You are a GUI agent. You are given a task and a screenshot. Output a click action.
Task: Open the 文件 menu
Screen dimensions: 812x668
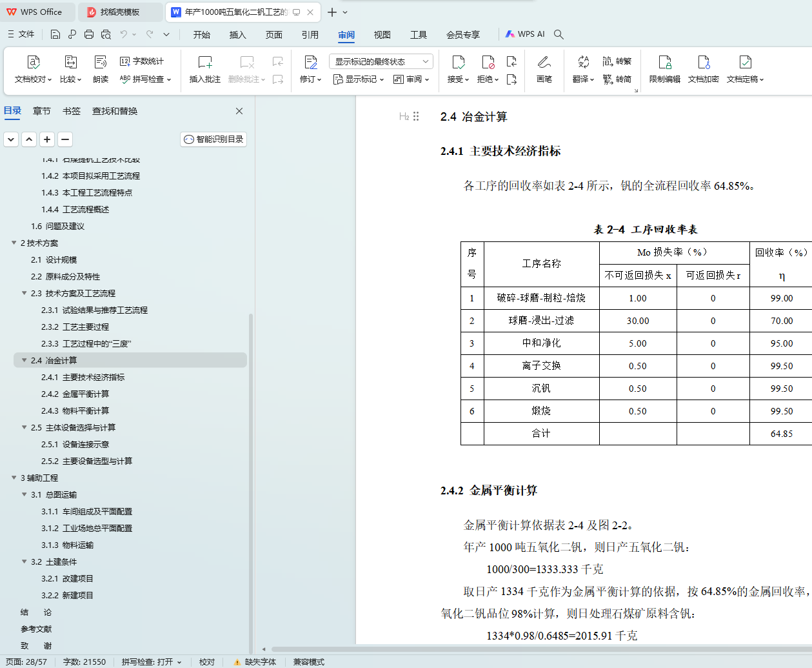[x=21, y=34]
